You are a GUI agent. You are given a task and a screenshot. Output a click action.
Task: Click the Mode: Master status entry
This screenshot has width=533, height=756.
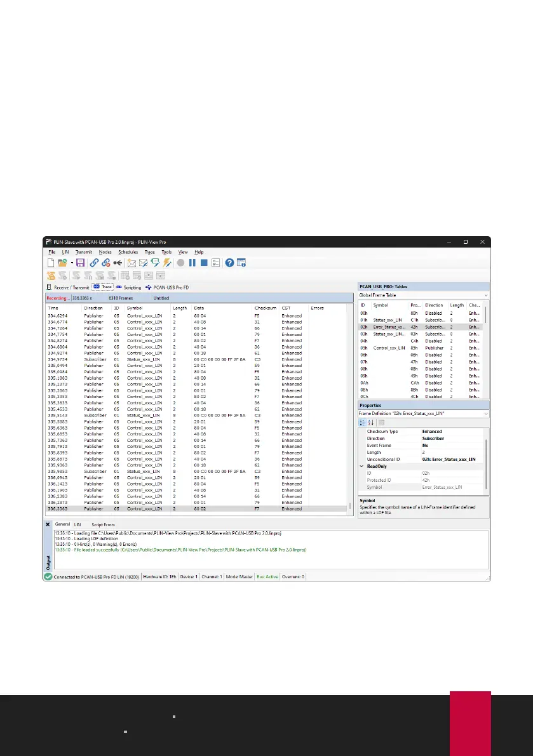click(240, 576)
